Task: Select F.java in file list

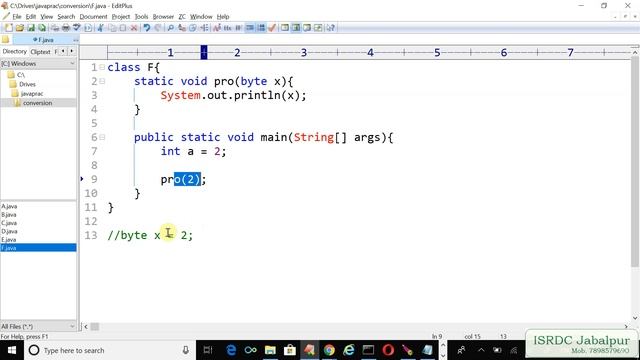Action: pyautogui.click(x=38, y=248)
